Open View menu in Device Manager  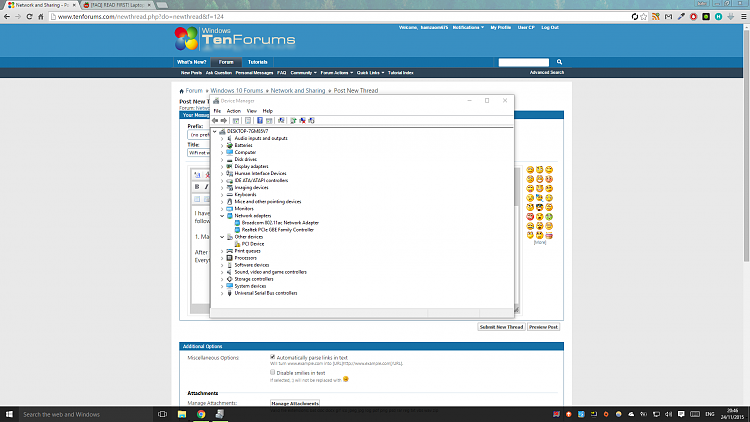(252, 111)
